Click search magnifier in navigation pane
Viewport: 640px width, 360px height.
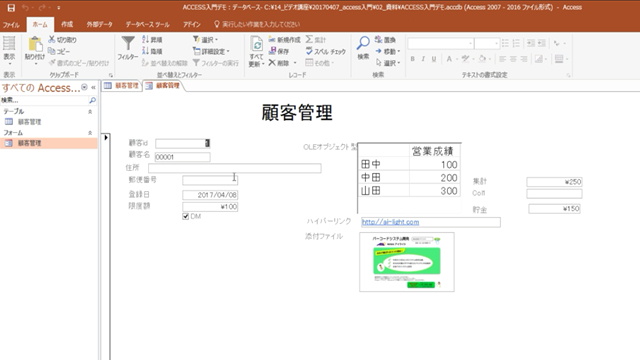[x=92, y=100]
